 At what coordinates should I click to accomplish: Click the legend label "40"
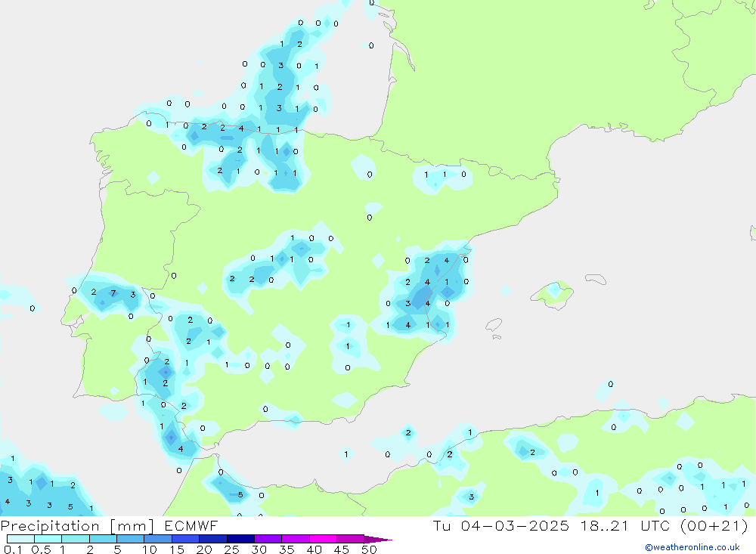click(x=314, y=549)
